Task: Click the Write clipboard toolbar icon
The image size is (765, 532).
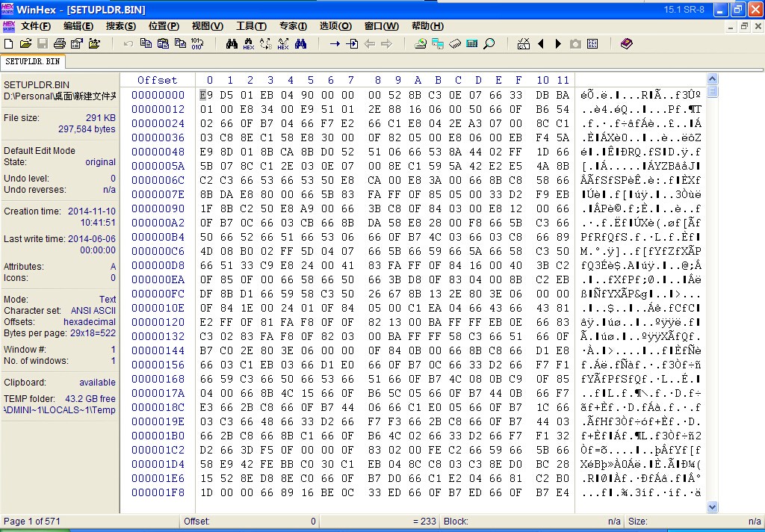Action: [x=180, y=44]
